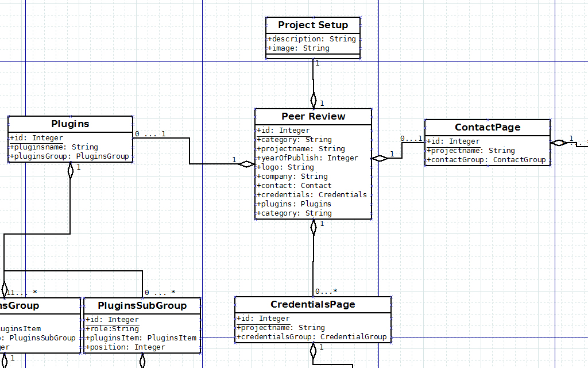Click the '0...1' multiplicity label near ContactPage
Screen dimensions: 588x368
tap(410, 138)
